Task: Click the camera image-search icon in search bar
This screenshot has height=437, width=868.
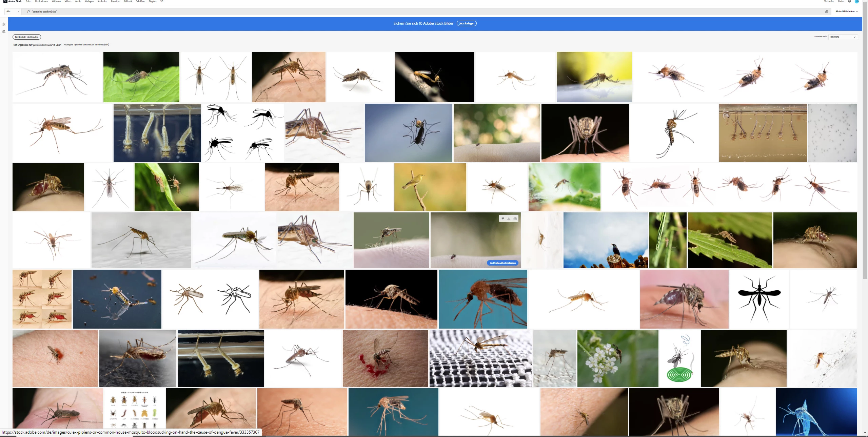Action: click(x=826, y=12)
